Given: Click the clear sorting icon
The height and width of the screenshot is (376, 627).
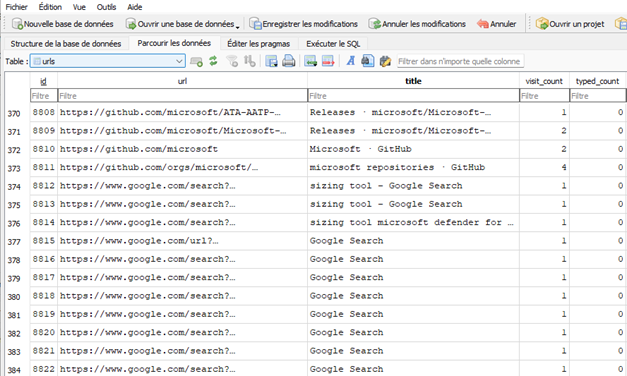Looking at the screenshot, I should click(250, 61).
